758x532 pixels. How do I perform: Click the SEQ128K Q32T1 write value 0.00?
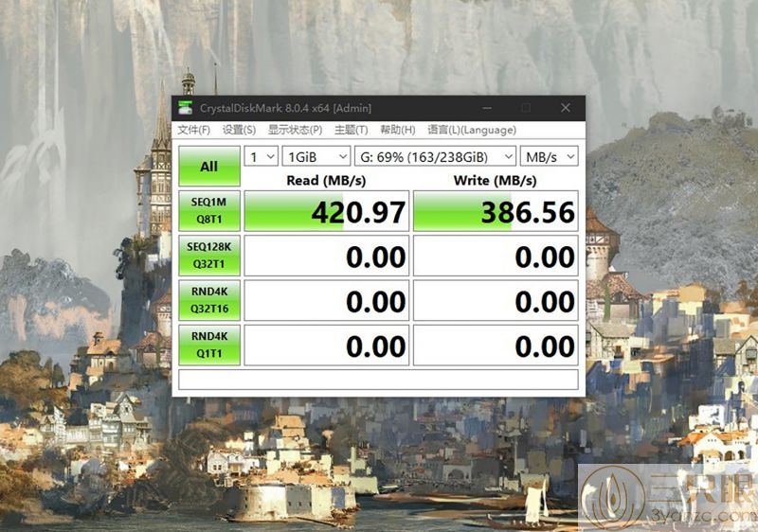pyautogui.click(x=496, y=256)
